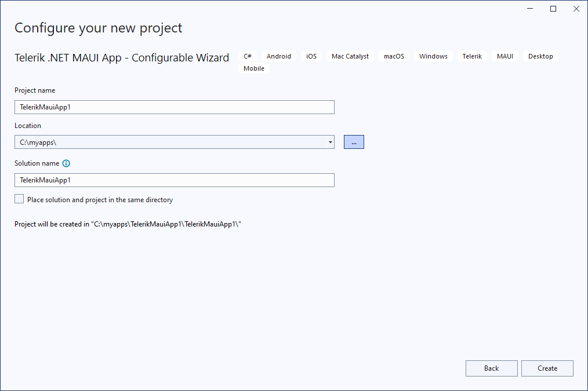Select the MAUI tag
Image resolution: width=588 pixels, height=391 pixels.
pyautogui.click(x=504, y=56)
